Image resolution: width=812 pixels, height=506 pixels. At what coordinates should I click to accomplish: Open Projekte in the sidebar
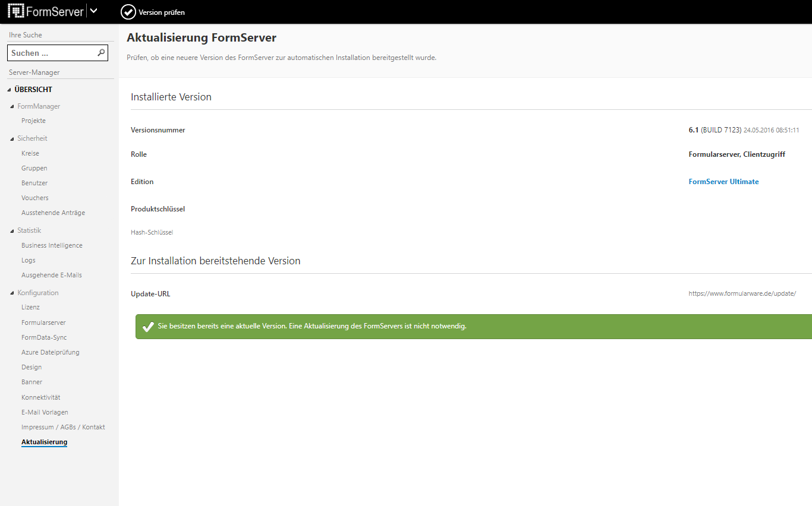coord(33,121)
